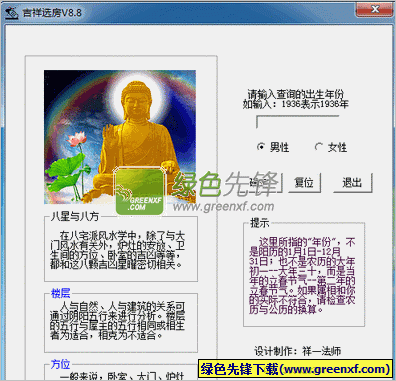Screen dimensions: 396x381
Task: Click the birth year input field
Action: click(x=297, y=122)
